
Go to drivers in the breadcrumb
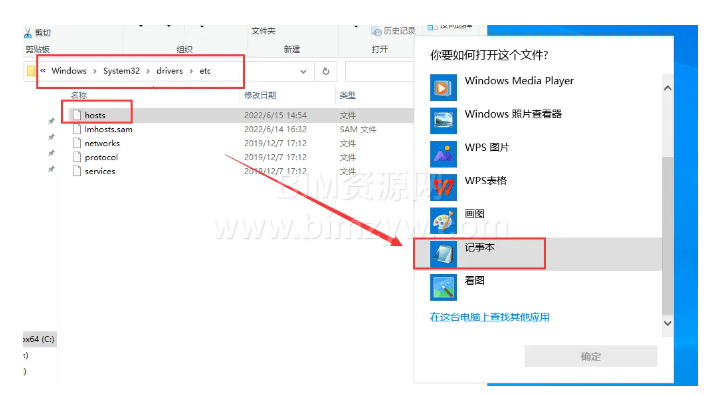click(x=169, y=71)
